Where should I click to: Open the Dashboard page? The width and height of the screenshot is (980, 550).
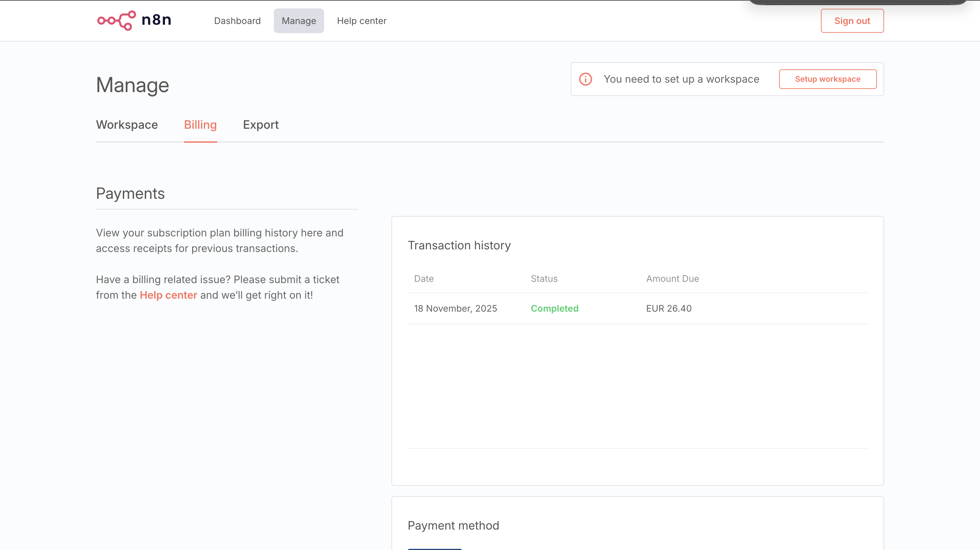click(238, 21)
